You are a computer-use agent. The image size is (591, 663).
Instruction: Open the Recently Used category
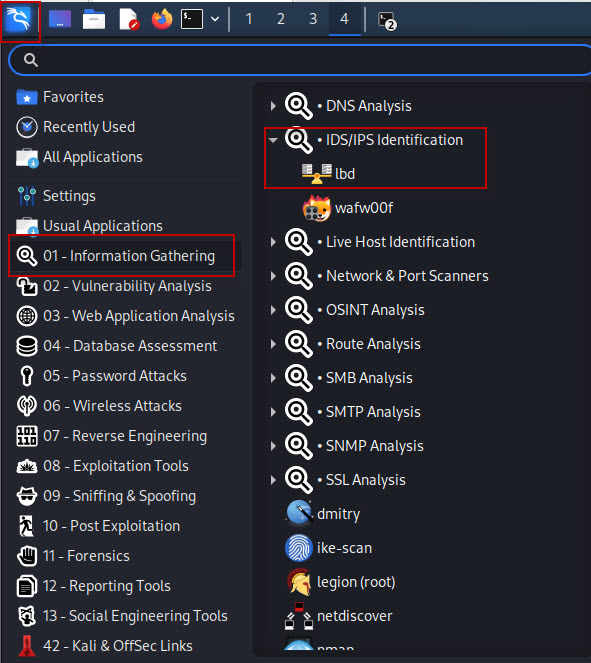click(x=76, y=127)
